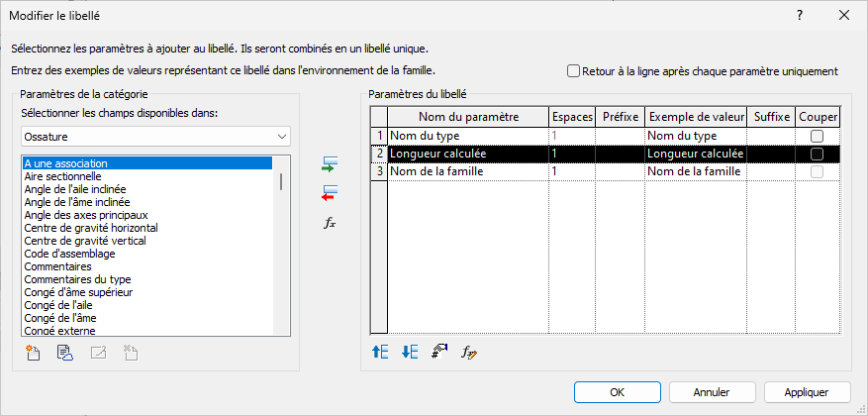
Task: Click the Annuler button
Action: (x=712, y=392)
